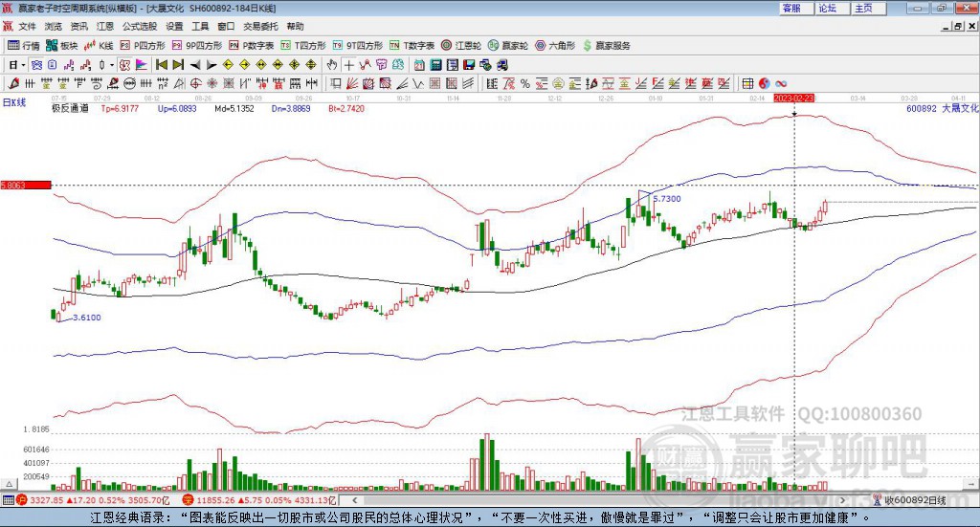This screenshot has width=980, height=527.
Task: Select the red target circle tool
Action: tap(195, 83)
